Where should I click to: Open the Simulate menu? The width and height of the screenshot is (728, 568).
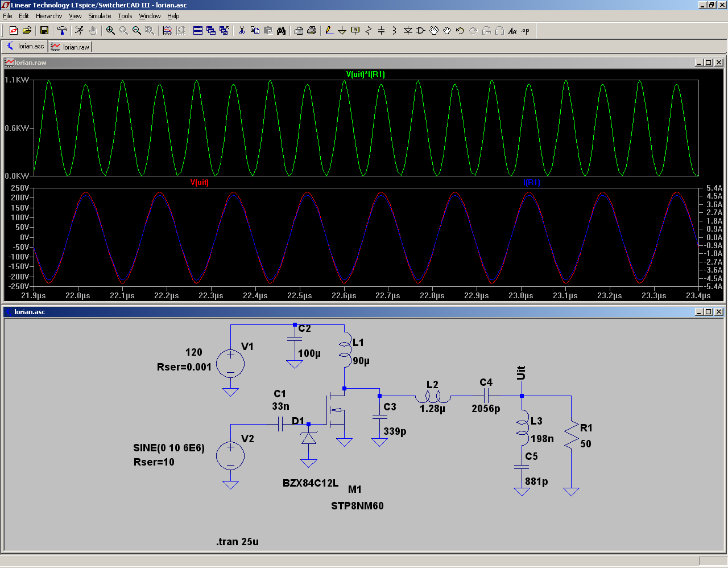click(x=100, y=16)
